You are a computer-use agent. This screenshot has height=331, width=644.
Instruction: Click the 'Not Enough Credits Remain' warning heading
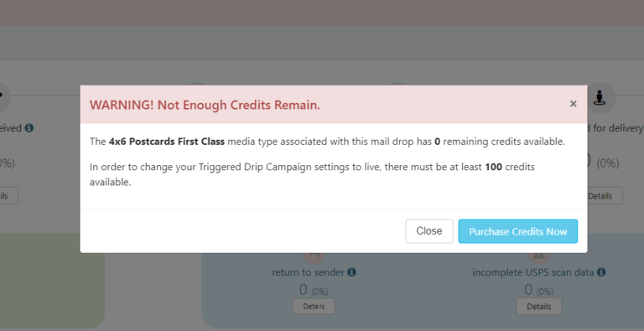(x=205, y=105)
